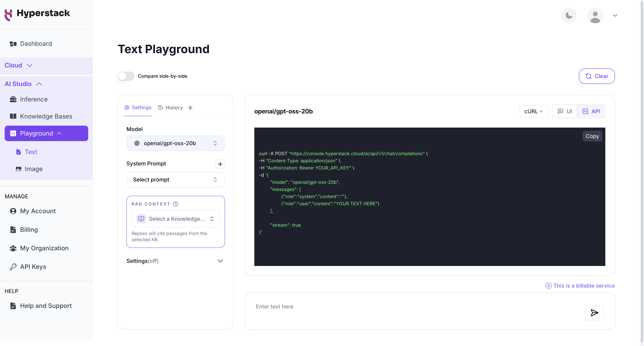Click the My Organization people icon
The height and width of the screenshot is (346, 644).
click(13, 248)
